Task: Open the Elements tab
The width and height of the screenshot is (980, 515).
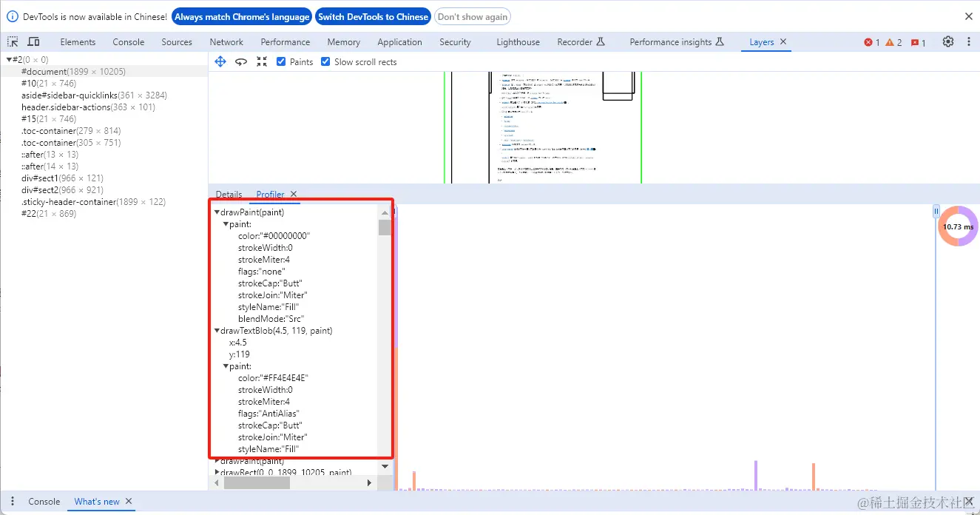Action: (x=78, y=42)
